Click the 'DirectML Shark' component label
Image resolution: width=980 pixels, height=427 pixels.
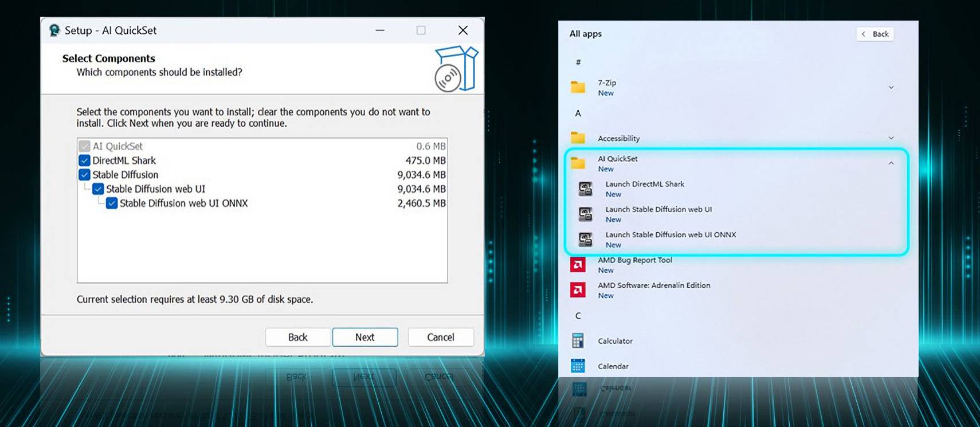coord(124,160)
